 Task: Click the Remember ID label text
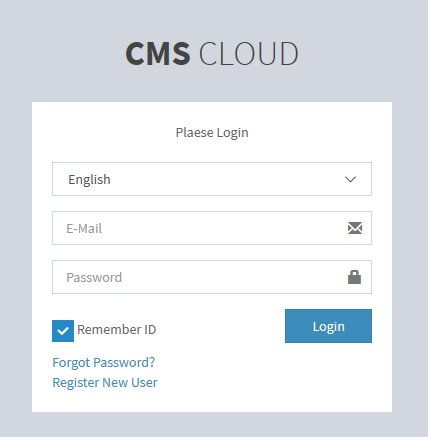(117, 330)
